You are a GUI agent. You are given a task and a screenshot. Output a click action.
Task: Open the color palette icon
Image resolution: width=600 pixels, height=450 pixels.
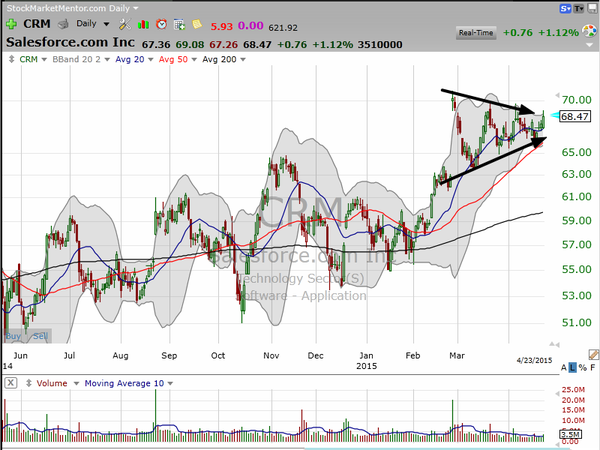point(589,31)
